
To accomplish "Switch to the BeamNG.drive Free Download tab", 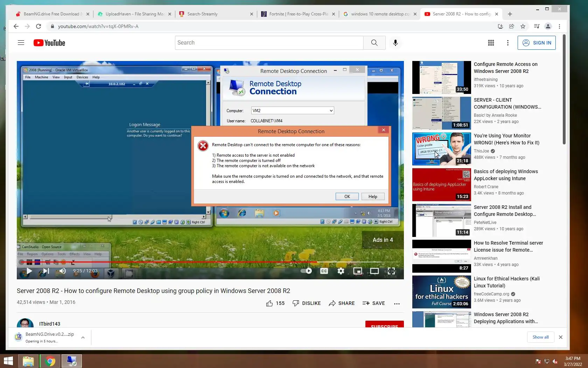I will (x=52, y=14).
